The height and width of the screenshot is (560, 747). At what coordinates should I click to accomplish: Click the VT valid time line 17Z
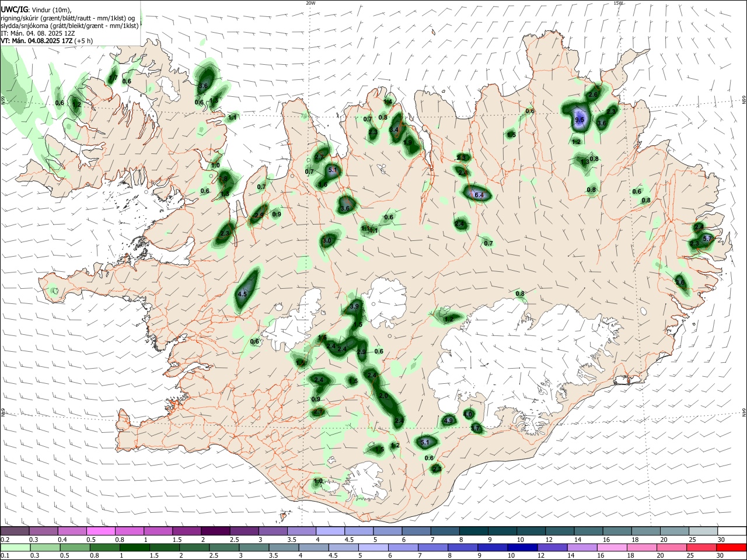[47, 41]
